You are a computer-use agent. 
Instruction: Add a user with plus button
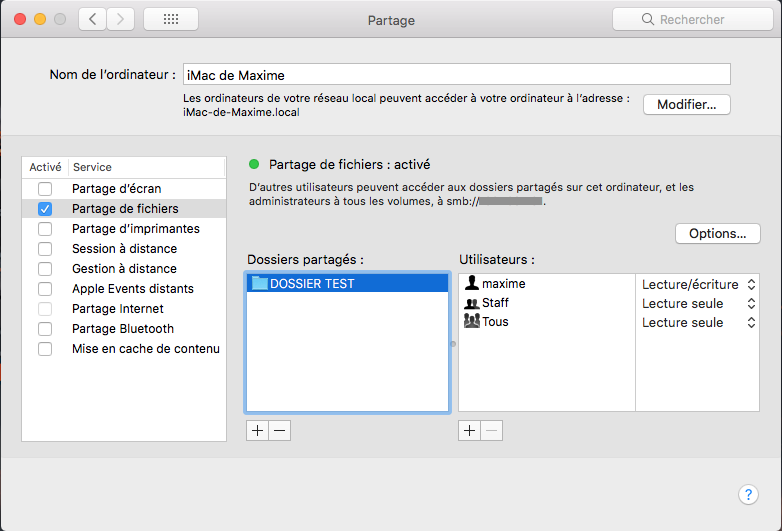pos(469,430)
